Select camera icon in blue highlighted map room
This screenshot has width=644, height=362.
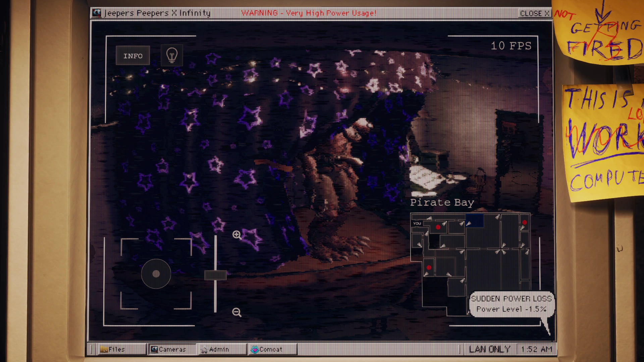[469, 224]
